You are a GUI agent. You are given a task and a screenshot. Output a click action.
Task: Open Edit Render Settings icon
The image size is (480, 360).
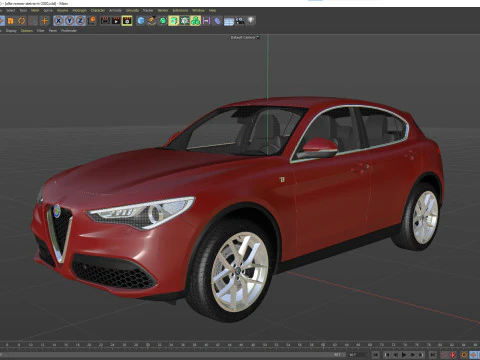pos(127,21)
